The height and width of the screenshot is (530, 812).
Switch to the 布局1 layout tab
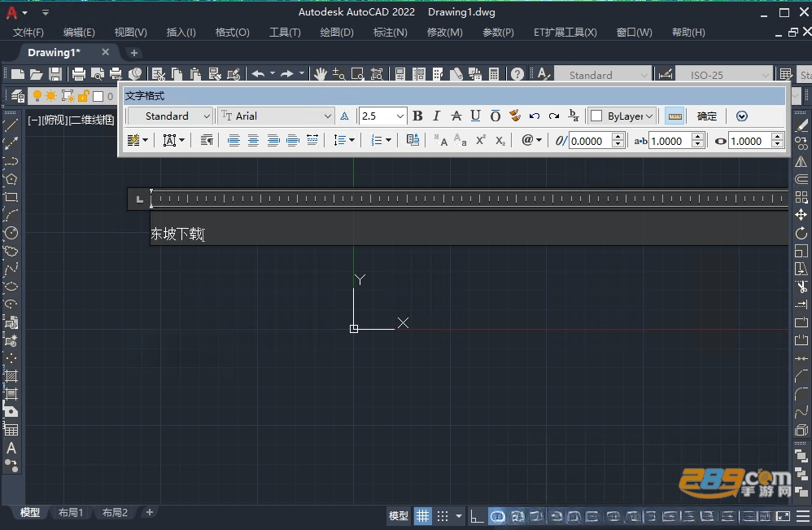coord(71,512)
